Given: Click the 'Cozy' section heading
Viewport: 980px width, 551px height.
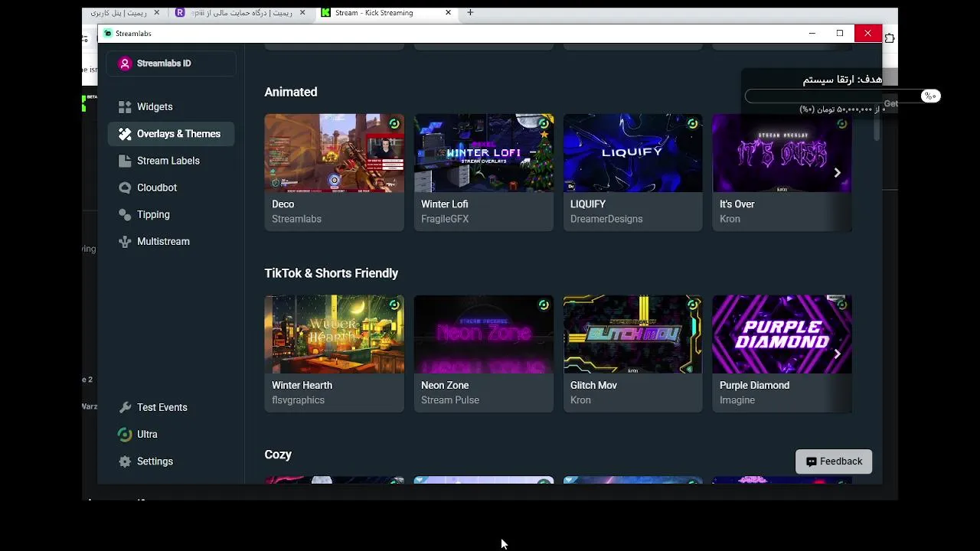Looking at the screenshot, I should tap(278, 455).
